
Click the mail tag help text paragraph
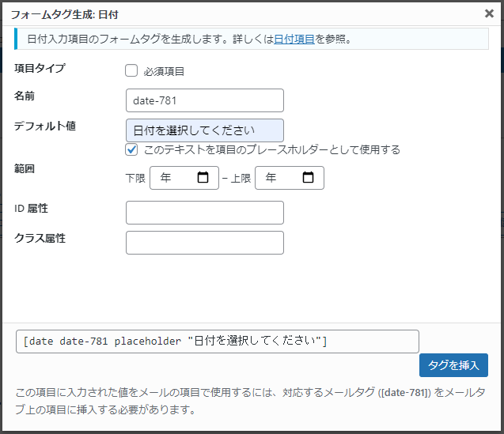point(250,401)
